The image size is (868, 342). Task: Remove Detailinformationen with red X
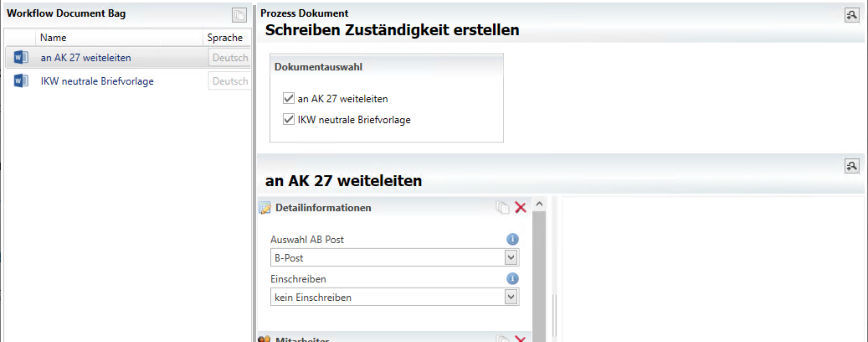coord(521,207)
